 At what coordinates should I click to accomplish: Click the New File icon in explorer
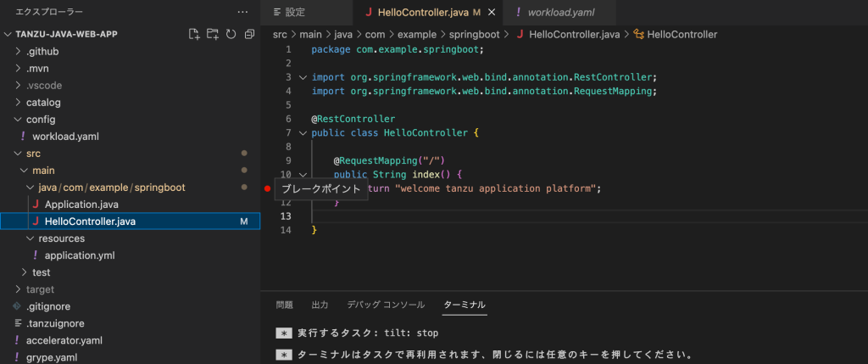194,35
